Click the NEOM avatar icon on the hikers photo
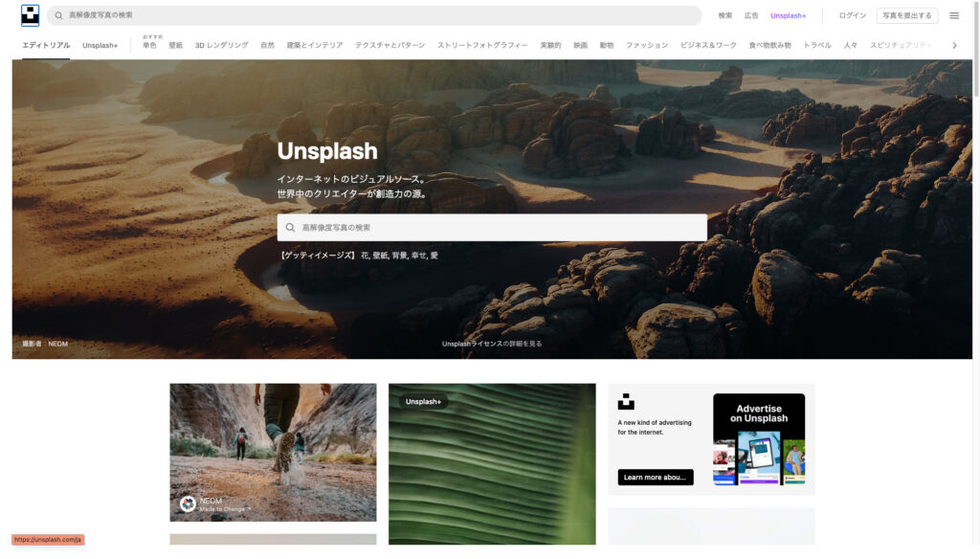The height and width of the screenshot is (559, 980). tap(188, 504)
